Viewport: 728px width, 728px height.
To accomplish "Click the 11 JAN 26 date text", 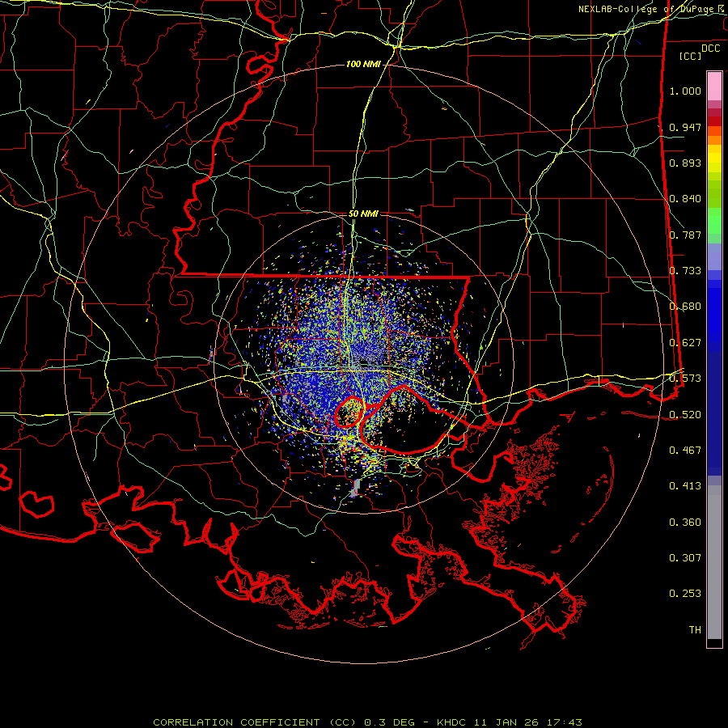I will [506, 722].
